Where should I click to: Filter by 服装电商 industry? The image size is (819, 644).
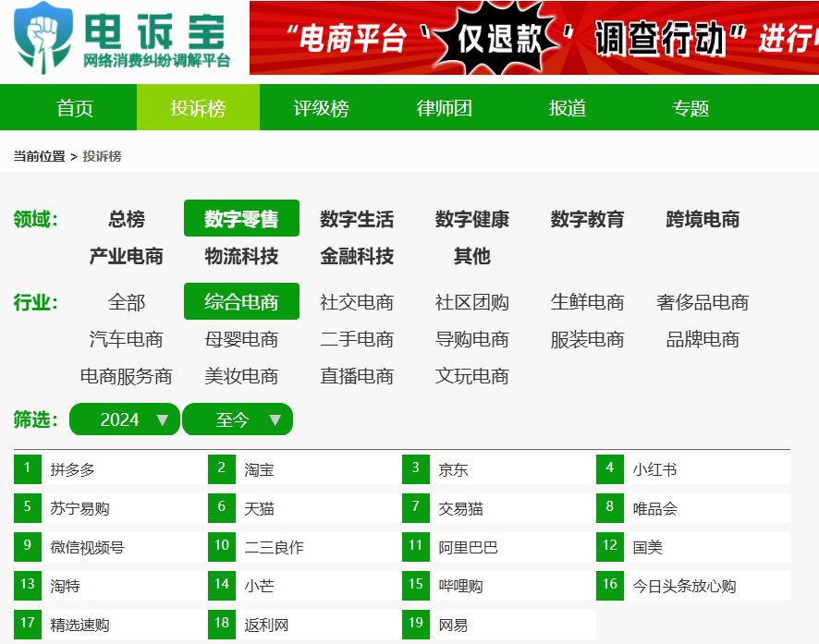point(587,339)
